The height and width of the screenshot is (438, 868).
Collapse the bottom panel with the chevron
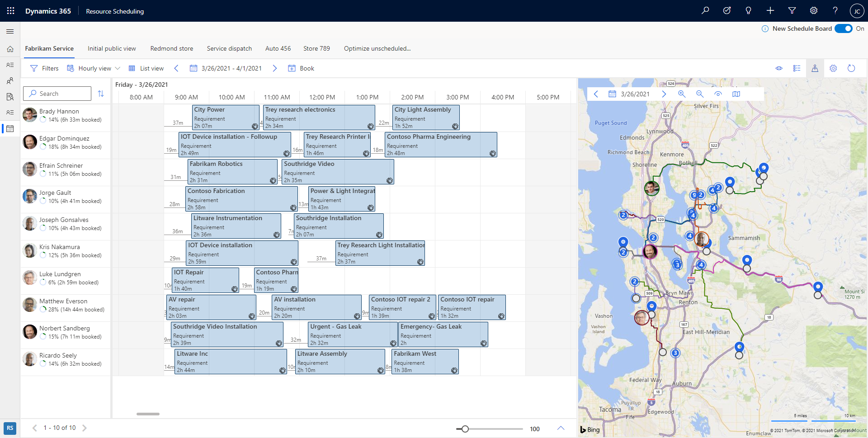[561, 428]
